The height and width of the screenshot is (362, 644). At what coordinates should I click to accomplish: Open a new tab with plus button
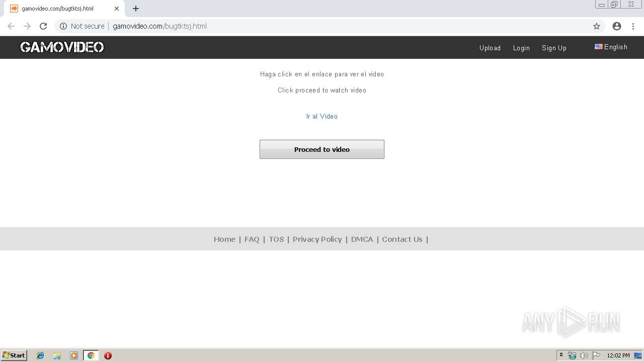click(136, 9)
